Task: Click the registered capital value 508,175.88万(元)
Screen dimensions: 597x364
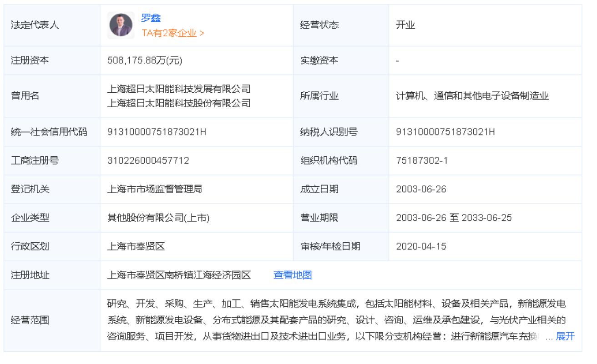Action: click(145, 60)
